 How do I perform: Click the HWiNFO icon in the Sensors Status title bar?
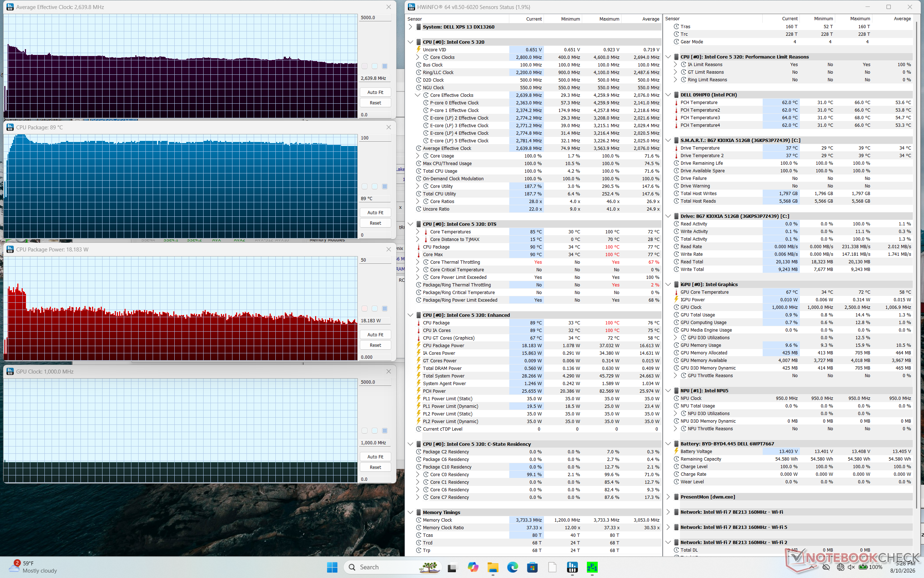pos(411,7)
